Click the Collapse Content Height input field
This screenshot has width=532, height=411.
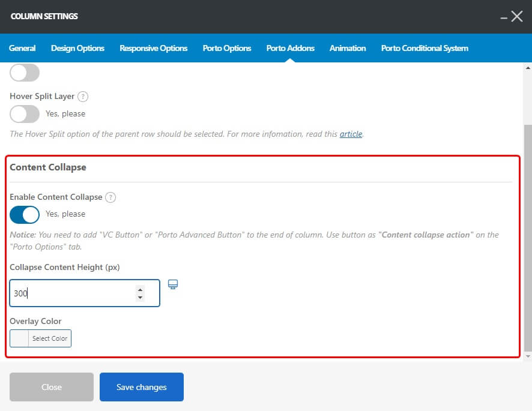click(72, 293)
